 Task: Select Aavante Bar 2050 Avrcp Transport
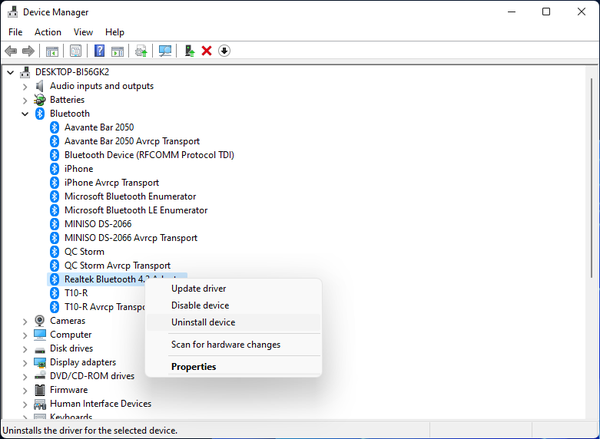click(x=132, y=141)
